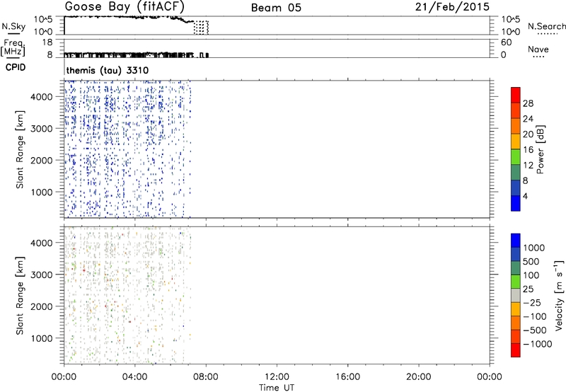
Task: Click the CPID label
Action: 16,67
